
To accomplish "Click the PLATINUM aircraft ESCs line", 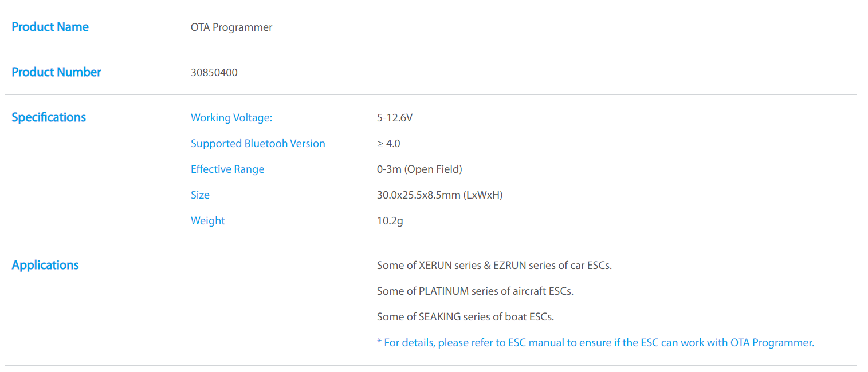I will (475, 291).
